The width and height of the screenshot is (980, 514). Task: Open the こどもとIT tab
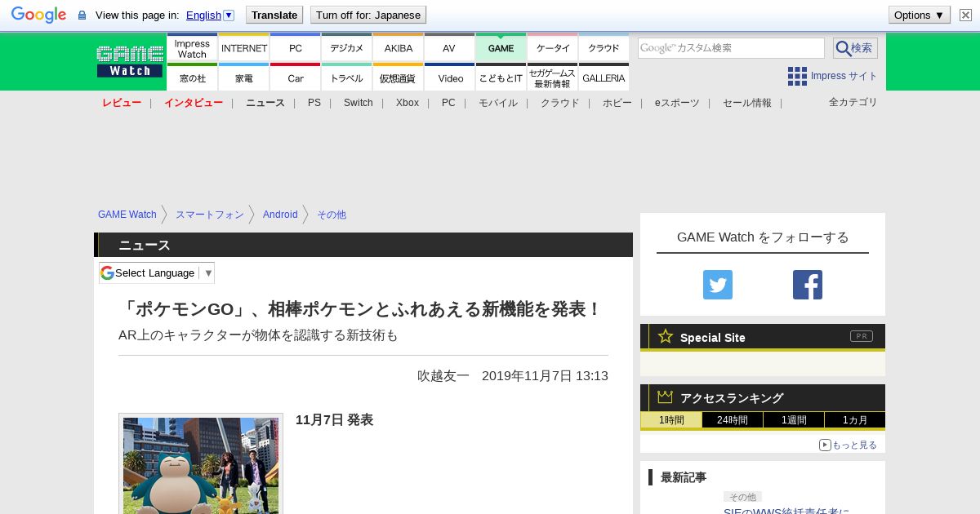[501, 78]
